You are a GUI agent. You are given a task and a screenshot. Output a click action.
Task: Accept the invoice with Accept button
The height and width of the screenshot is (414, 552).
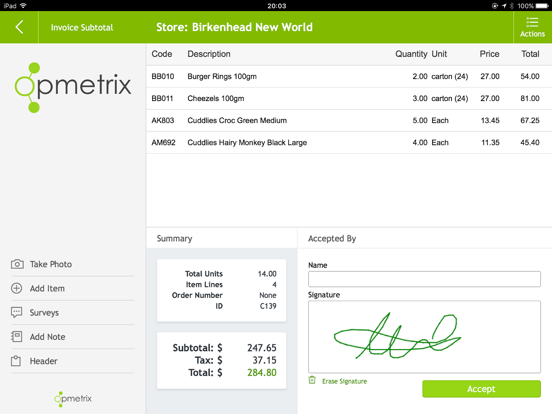pos(481,389)
